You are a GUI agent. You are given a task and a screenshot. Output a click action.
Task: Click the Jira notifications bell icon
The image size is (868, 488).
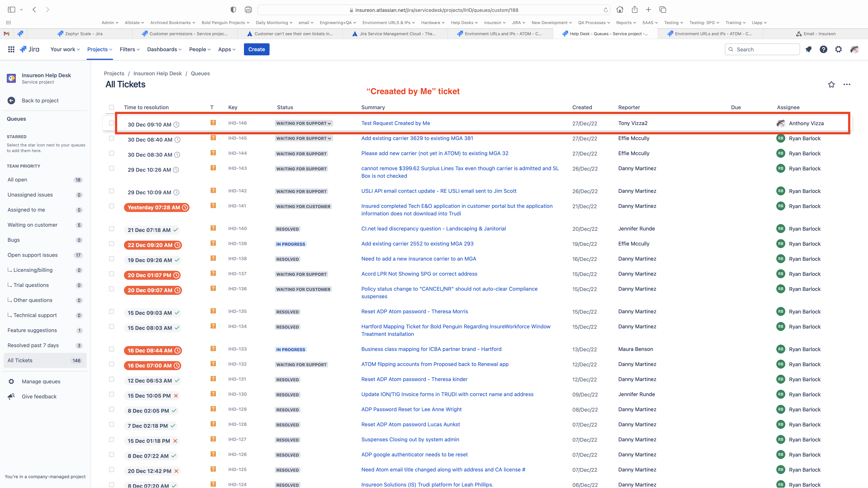point(808,50)
